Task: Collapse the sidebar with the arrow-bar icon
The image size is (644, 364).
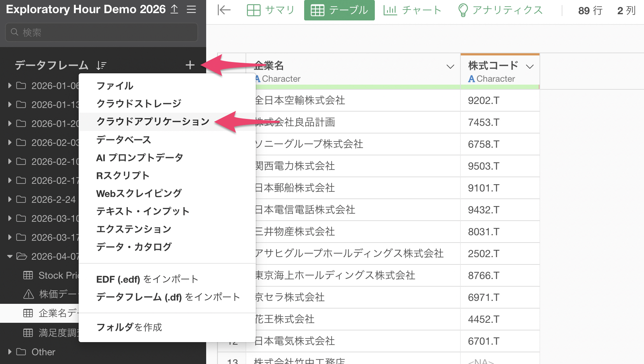Action: pyautogui.click(x=224, y=10)
